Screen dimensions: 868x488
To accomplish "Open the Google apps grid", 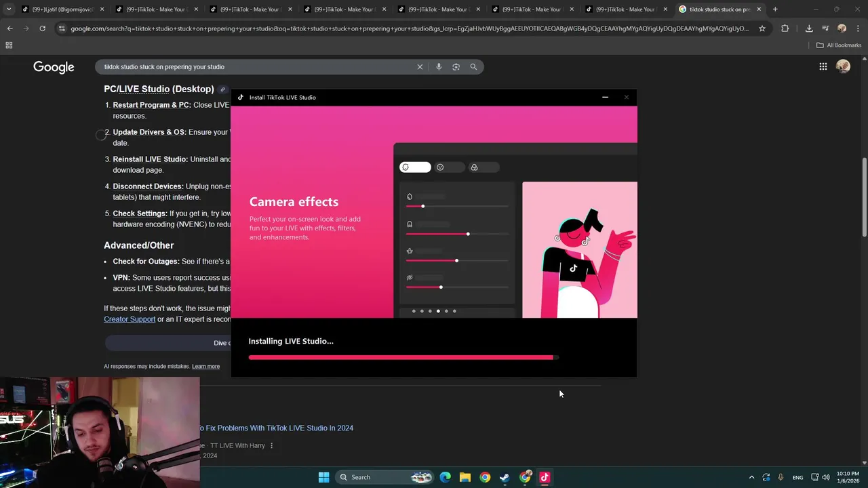I will pos(823,66).
